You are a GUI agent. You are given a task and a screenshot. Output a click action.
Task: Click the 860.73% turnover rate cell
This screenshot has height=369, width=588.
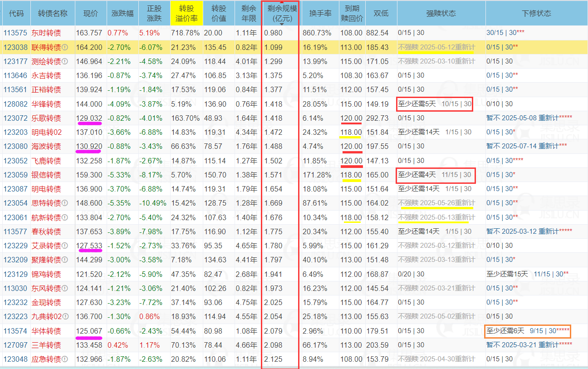(317, 33)
